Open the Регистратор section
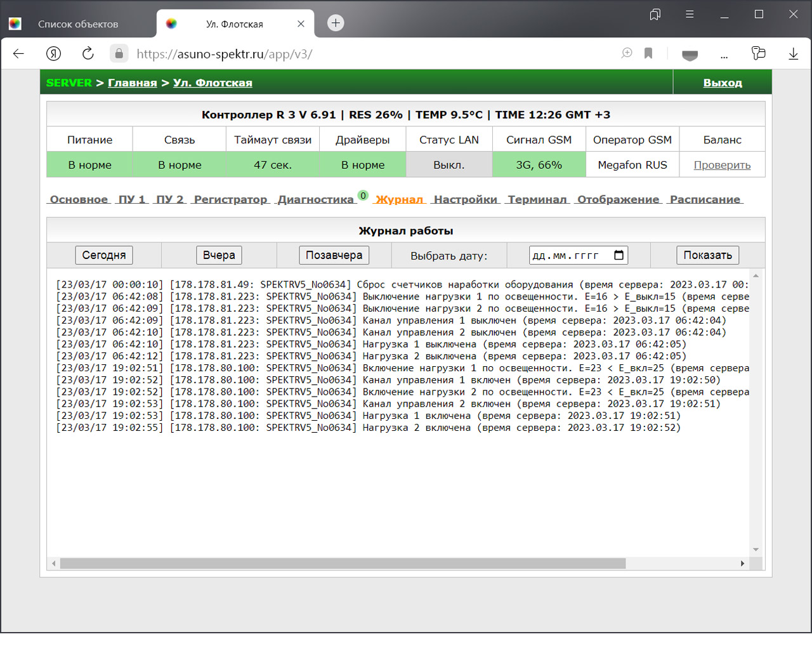 point(230,199)
